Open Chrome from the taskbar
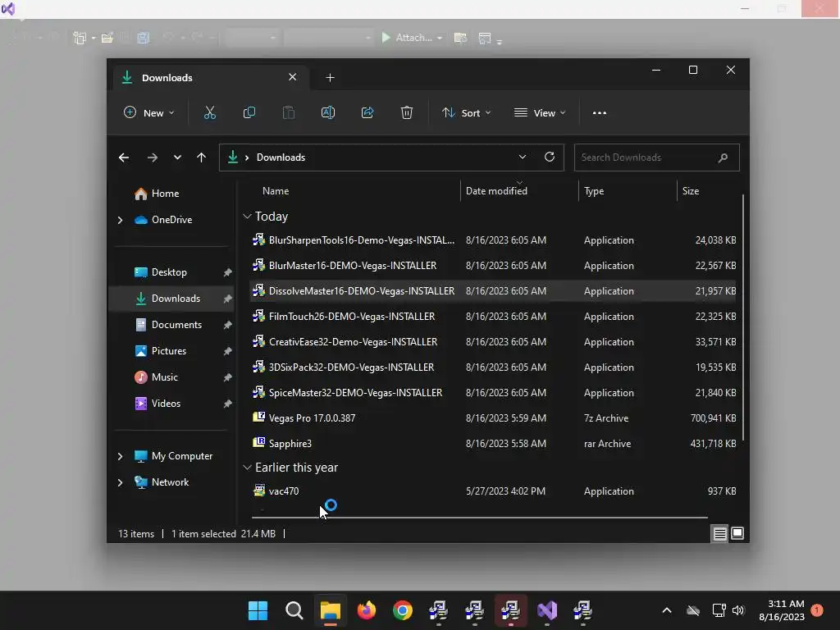 click(x=402, y=610)
